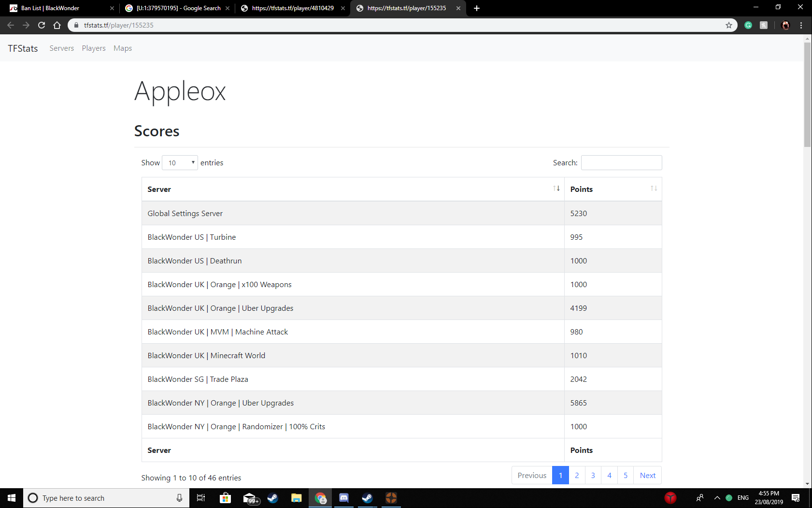Go to pagination page 5
The width and height of the screenshot is (812, 508).
[x=626, y=475]
